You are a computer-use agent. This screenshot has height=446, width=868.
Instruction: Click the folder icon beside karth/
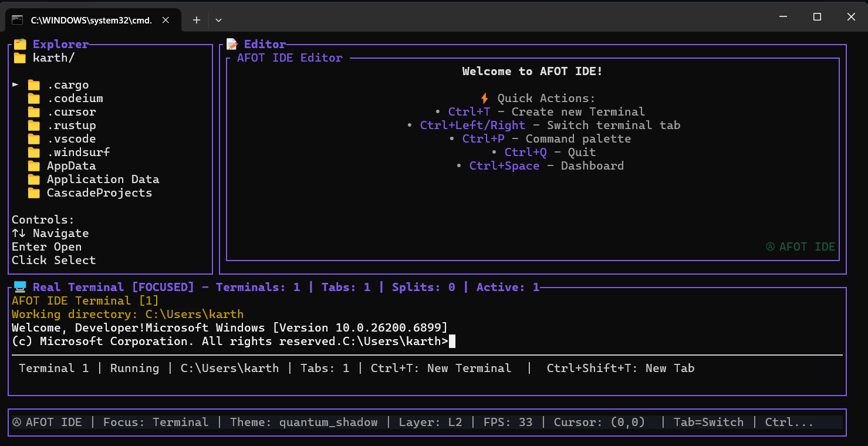coord(21,57)
